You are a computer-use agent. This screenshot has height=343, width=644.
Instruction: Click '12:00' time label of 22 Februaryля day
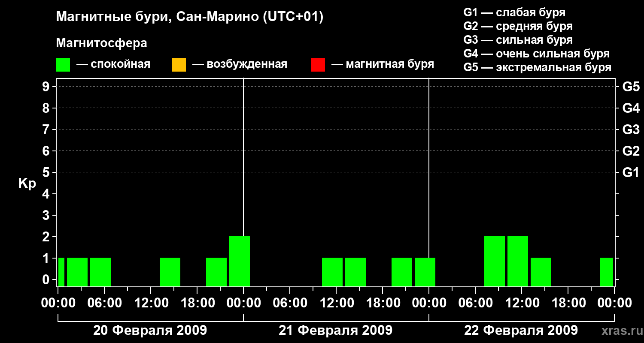pos(522,303)
